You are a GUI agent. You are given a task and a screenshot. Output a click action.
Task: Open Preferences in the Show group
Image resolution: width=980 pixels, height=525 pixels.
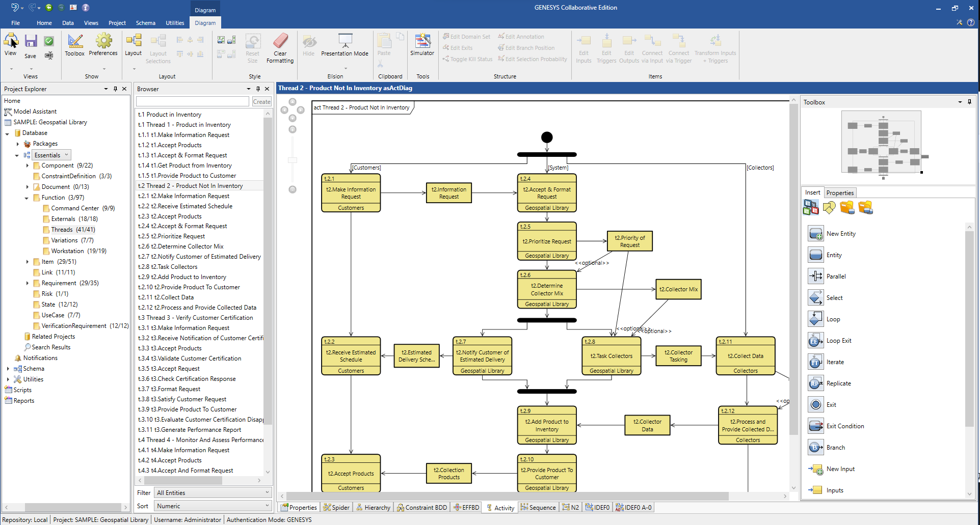point(103,45)
